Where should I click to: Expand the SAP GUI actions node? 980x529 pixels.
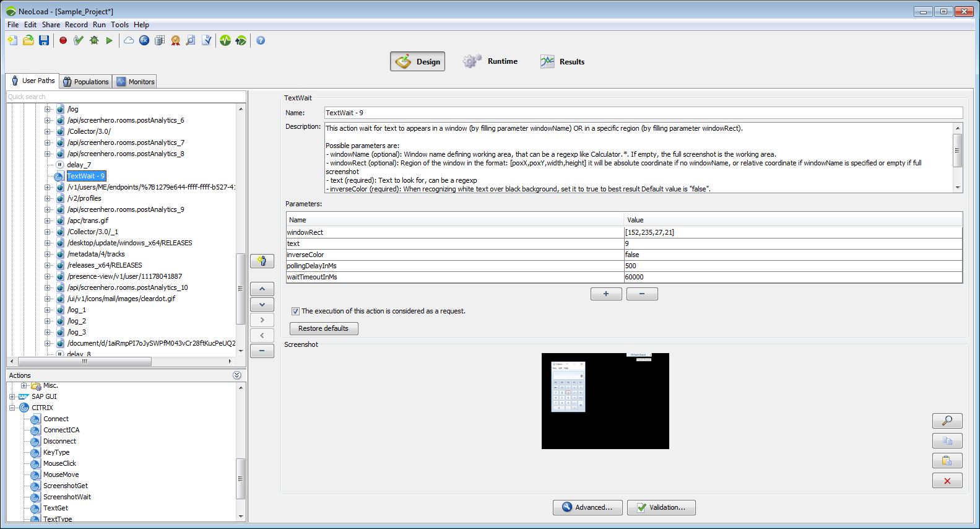[12, 396]
